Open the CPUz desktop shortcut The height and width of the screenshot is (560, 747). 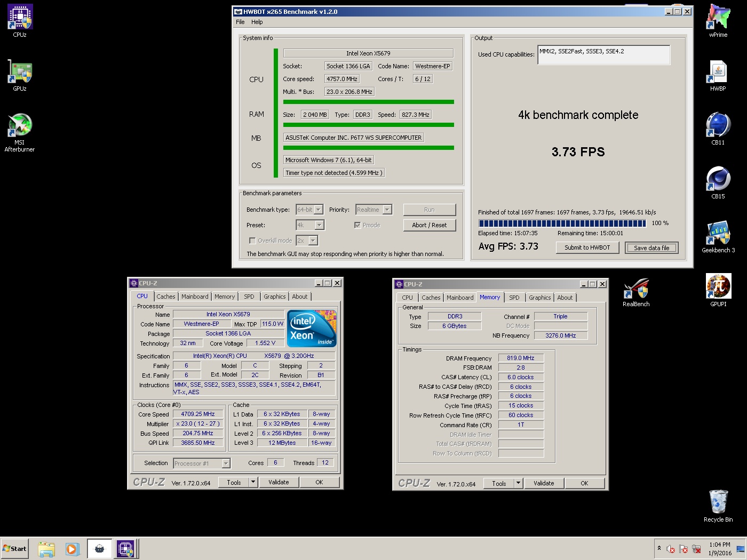[20, 21]
